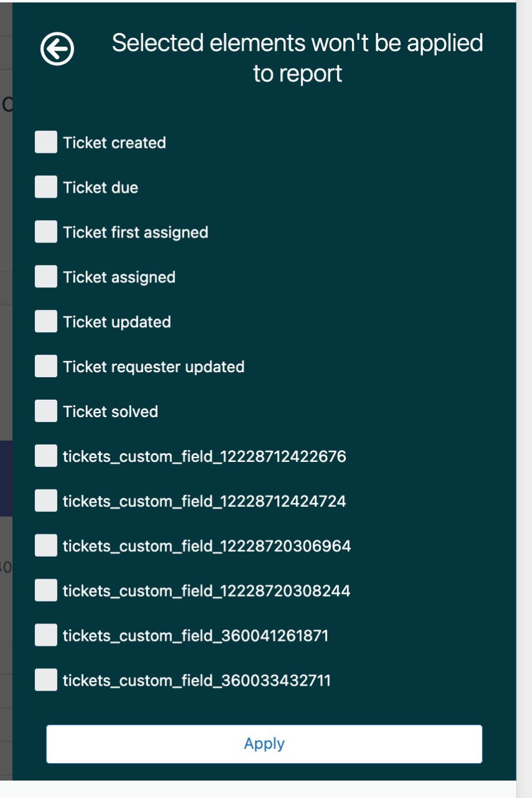Image resolution: width=532 pixels, height=798 pixels.
Task: Tick the Ticket updated checkbox
Action: pos(46,322)
